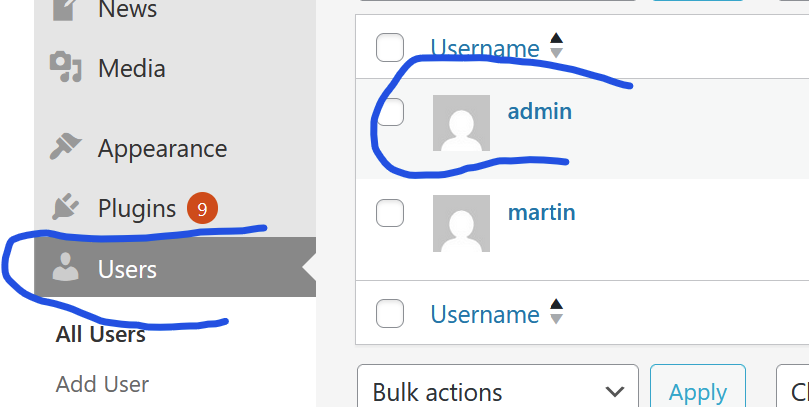Click the admin user avatar
Screen dimensions: 809x407
pyautogui.click(x=461, y=123)
